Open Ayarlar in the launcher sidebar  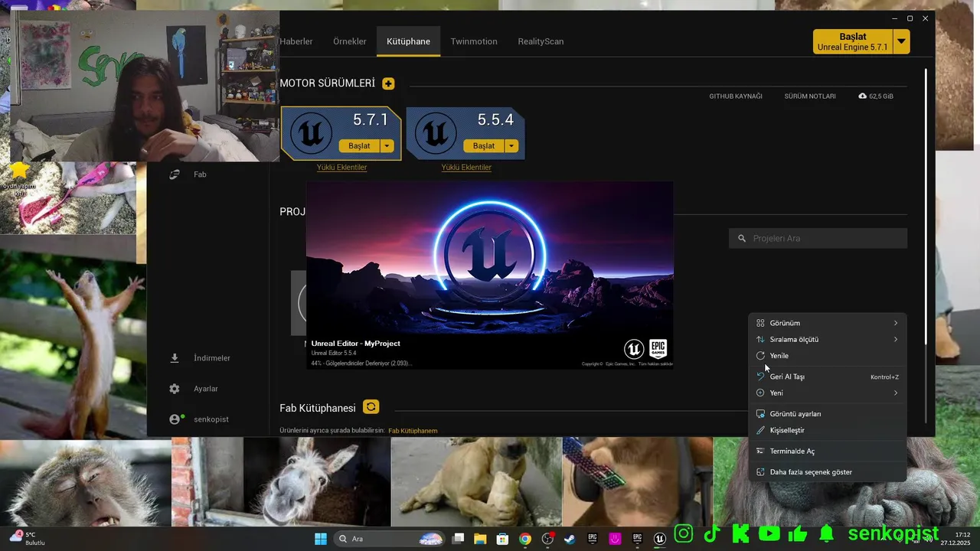pos(194,389)
